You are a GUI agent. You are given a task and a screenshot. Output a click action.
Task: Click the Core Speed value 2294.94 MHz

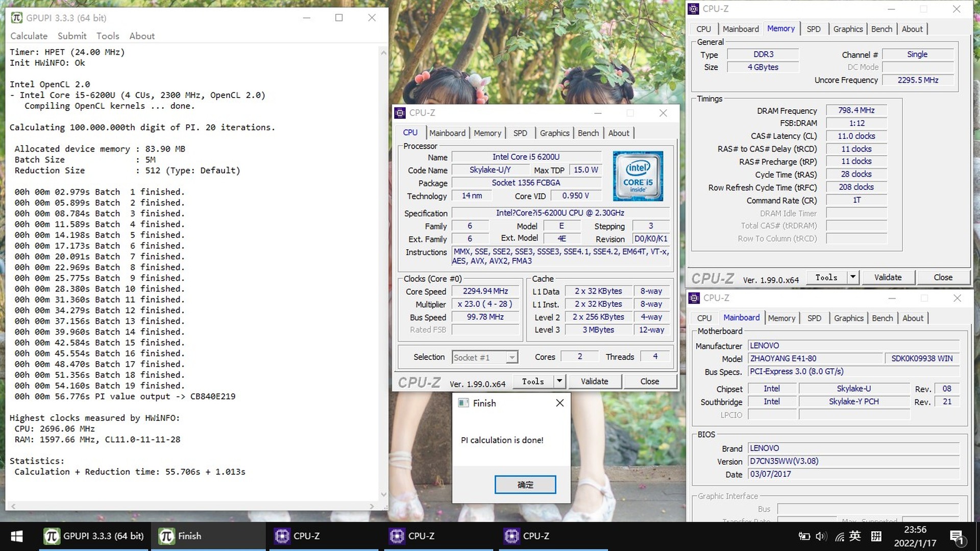click(485, 291)
